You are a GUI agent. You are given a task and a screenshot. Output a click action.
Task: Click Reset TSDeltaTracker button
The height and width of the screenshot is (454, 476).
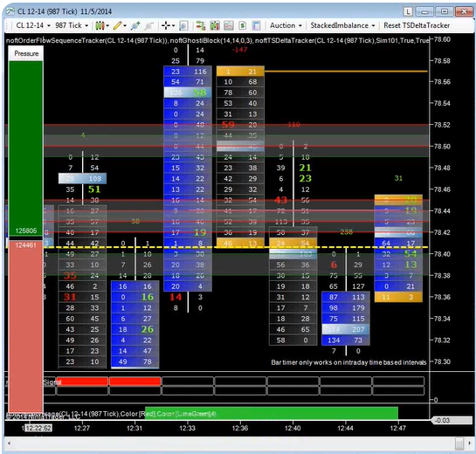pyautogui.click(x=417, y=25)
